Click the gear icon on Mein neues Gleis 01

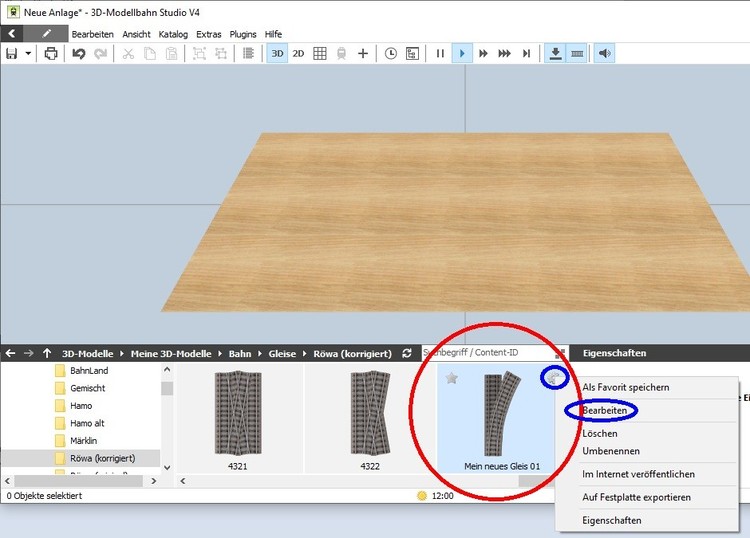pyautogui.click(x=555, y=377)
